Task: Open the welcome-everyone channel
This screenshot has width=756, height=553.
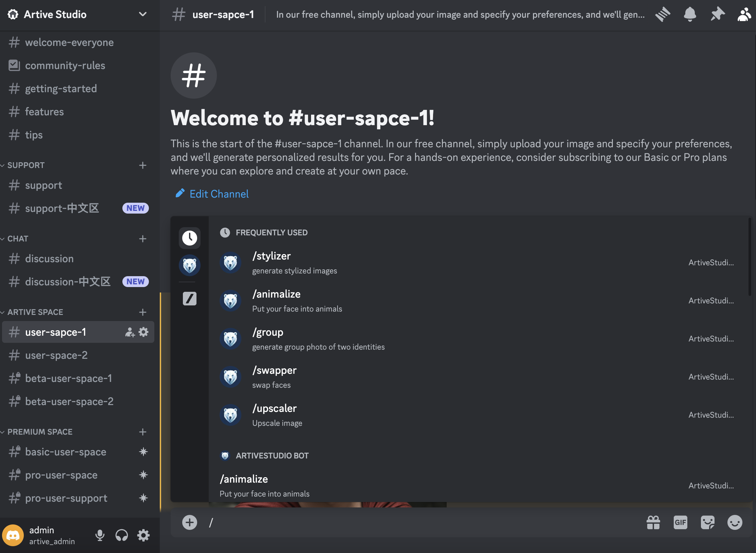Action: 78,43
